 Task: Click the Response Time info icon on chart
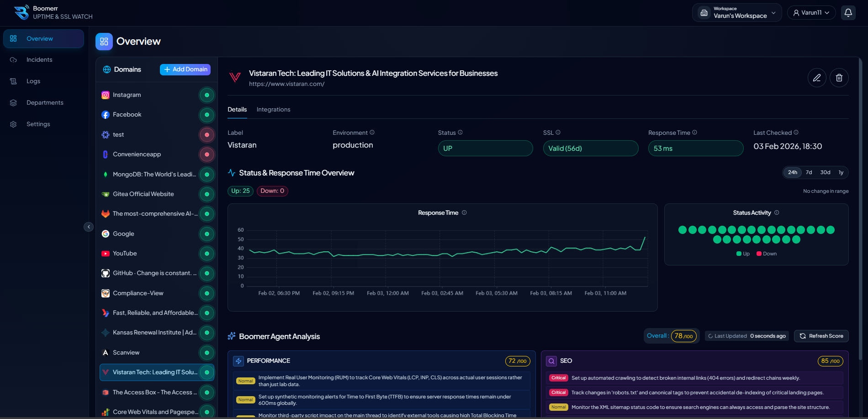point(464,213)
